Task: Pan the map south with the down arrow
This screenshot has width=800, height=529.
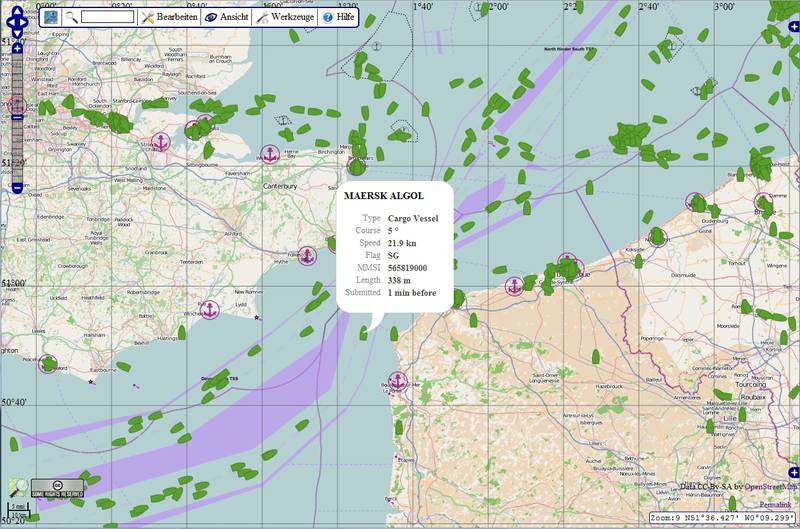Action: (17, 34)
